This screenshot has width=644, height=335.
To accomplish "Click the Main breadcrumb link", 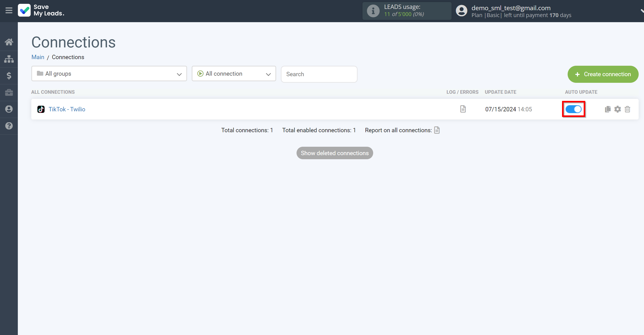I will [x=38, y=57].
